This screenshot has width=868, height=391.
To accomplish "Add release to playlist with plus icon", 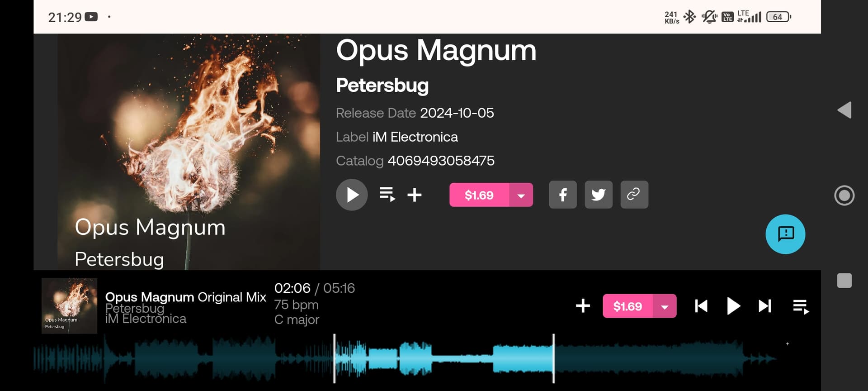I will 414,195.
